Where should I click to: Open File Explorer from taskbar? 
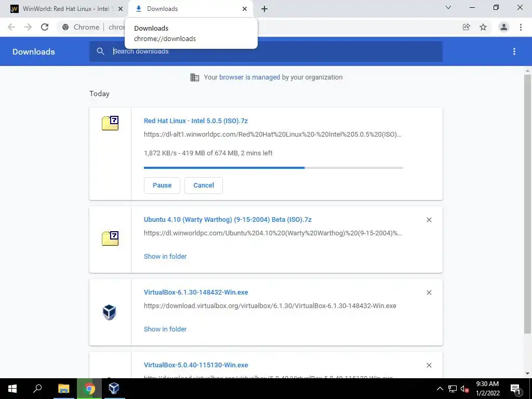(x=63, y=389)
